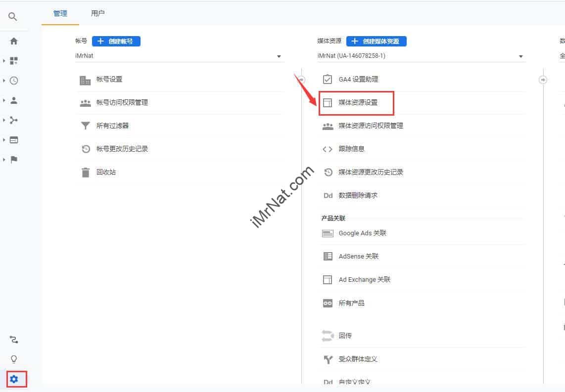
Task: Click the building icon for 帐号设置
Action: click(85, 80)
